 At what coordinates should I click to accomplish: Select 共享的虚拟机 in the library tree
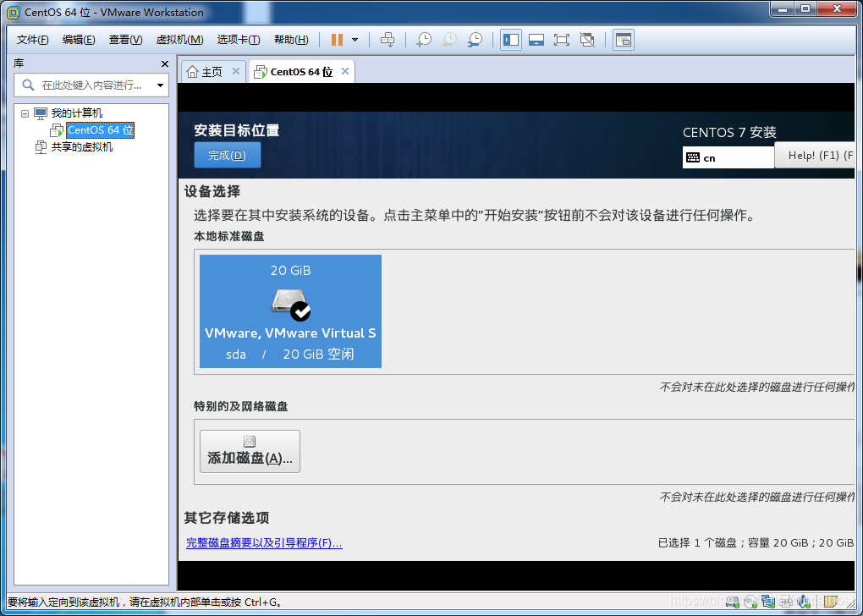(x=81, y=147)
